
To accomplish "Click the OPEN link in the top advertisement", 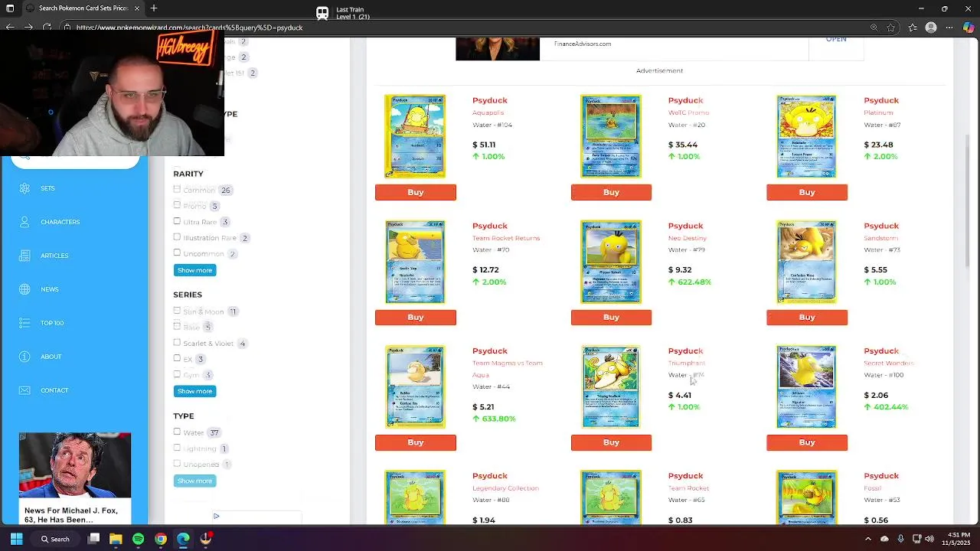I will click(x=836, y=40).
